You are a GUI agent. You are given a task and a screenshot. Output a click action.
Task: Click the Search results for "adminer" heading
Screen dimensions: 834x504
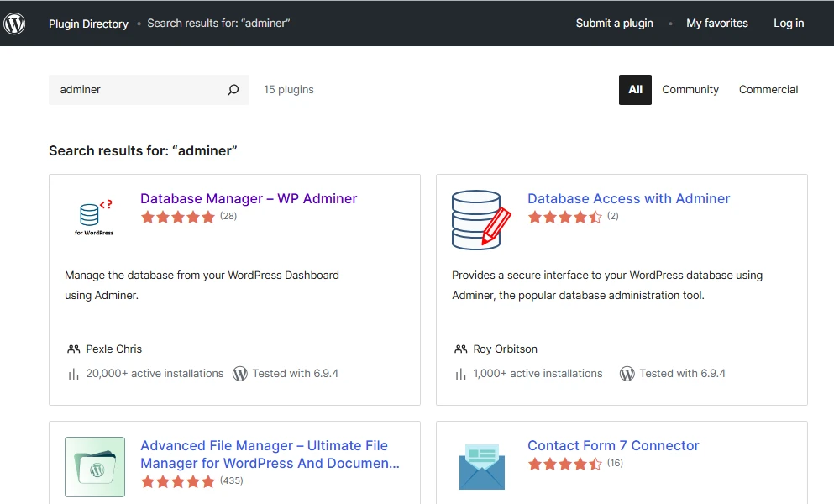click(143, 151)
